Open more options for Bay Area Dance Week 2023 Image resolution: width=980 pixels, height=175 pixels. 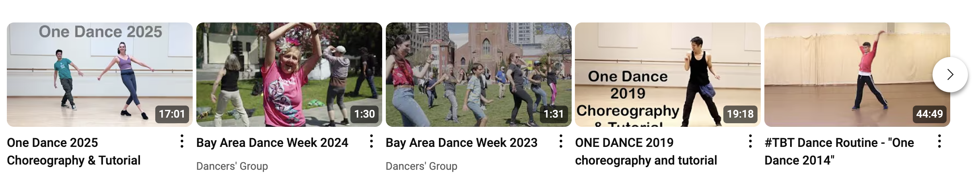coord(561,141)
